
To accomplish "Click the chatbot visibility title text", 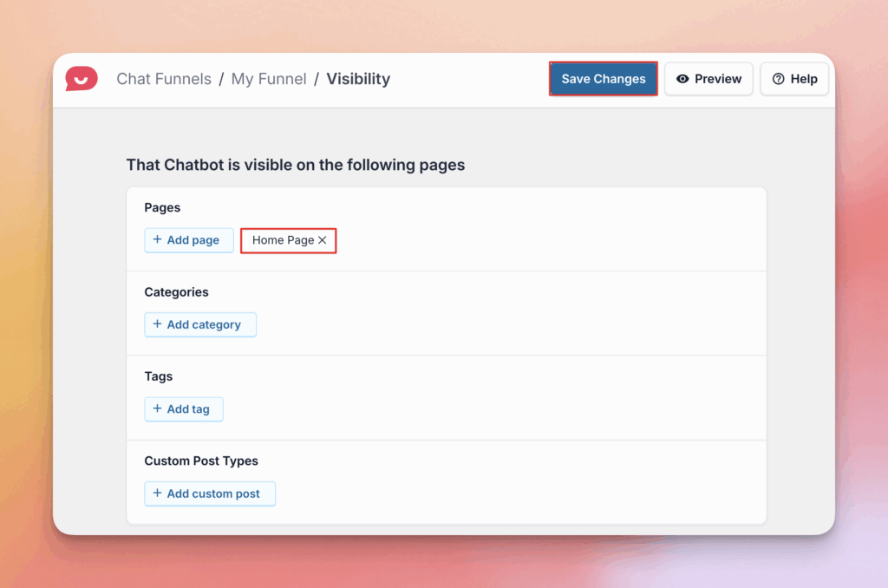I will 296,165.
